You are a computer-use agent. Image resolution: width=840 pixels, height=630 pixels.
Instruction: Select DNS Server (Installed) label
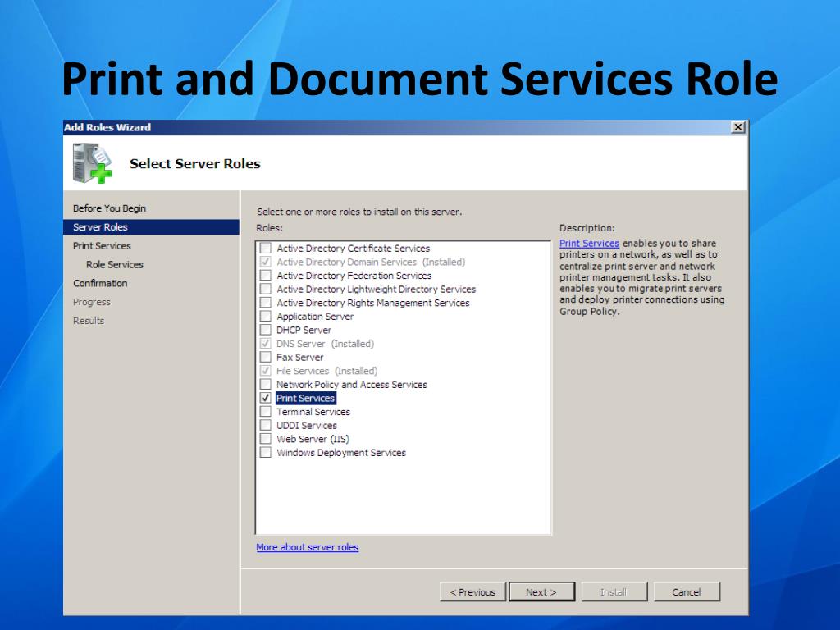(x=325, y=344)
